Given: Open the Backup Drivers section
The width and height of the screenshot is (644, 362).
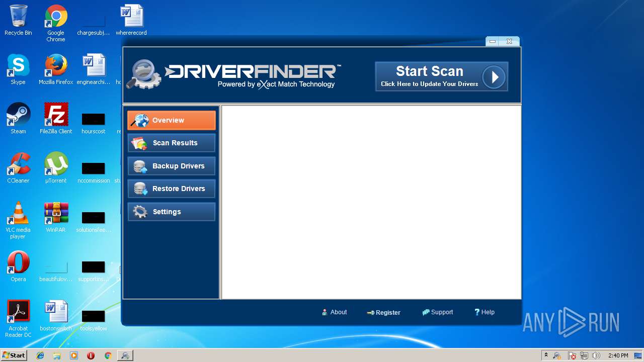Looking at the screenshot, I should point(172,166).
